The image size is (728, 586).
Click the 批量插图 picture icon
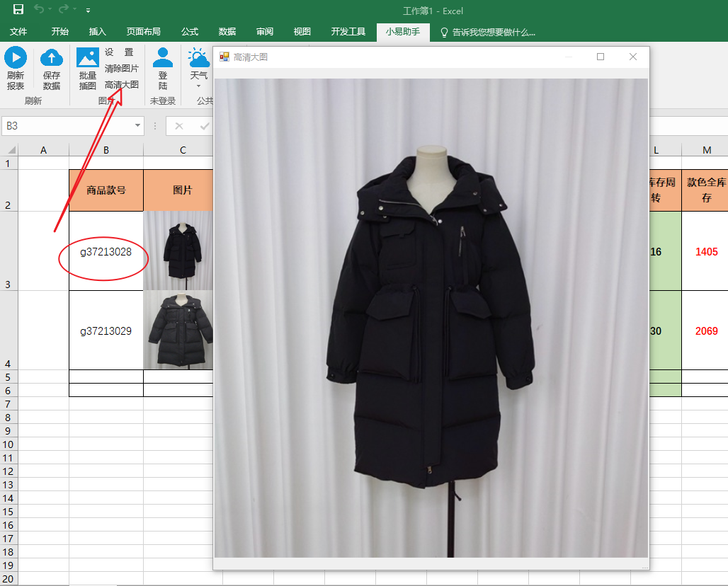(x=88, y=58)
